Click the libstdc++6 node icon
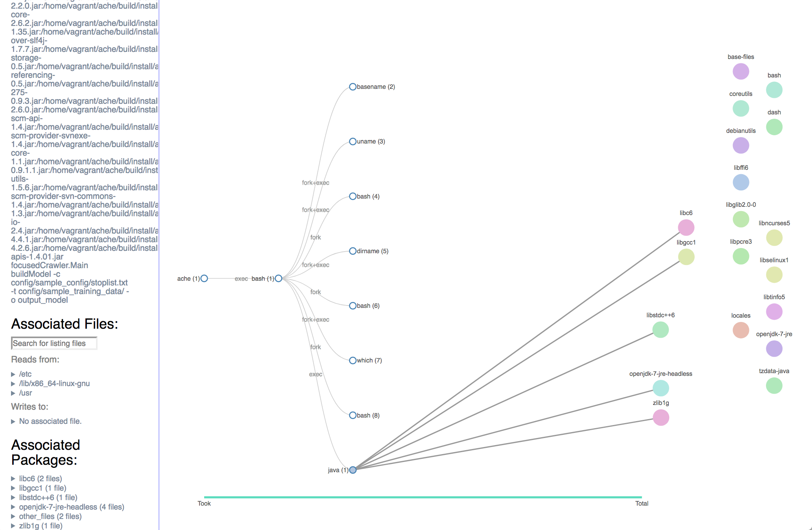Screen dimensions: 812x530 click(x=659, y=329)
